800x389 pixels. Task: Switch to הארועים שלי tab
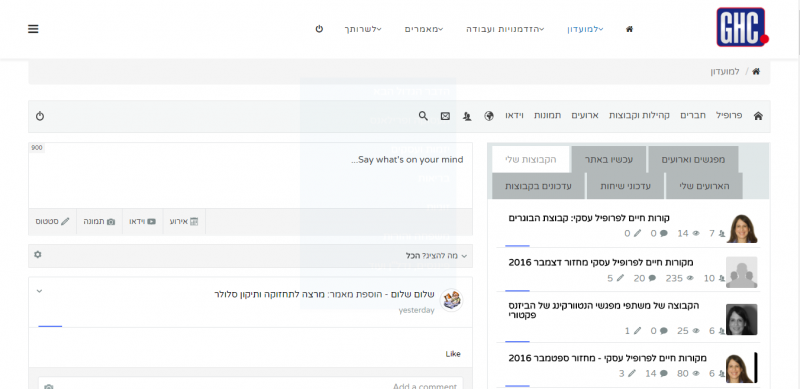coord(704,186)
